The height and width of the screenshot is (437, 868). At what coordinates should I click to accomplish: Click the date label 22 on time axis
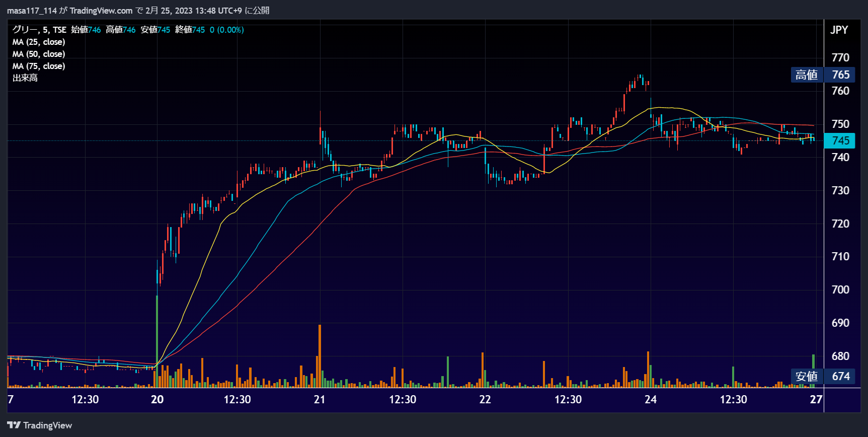[x=485, y=399]
